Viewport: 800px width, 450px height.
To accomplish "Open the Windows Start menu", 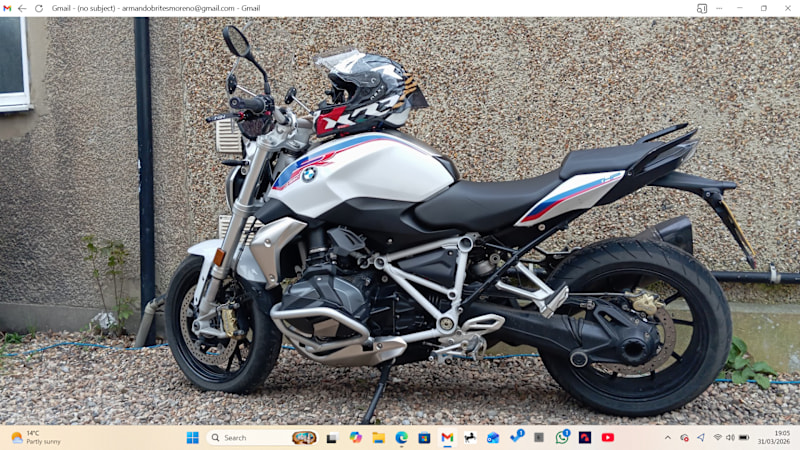I will pyautogui.click(x=193, y=437).
